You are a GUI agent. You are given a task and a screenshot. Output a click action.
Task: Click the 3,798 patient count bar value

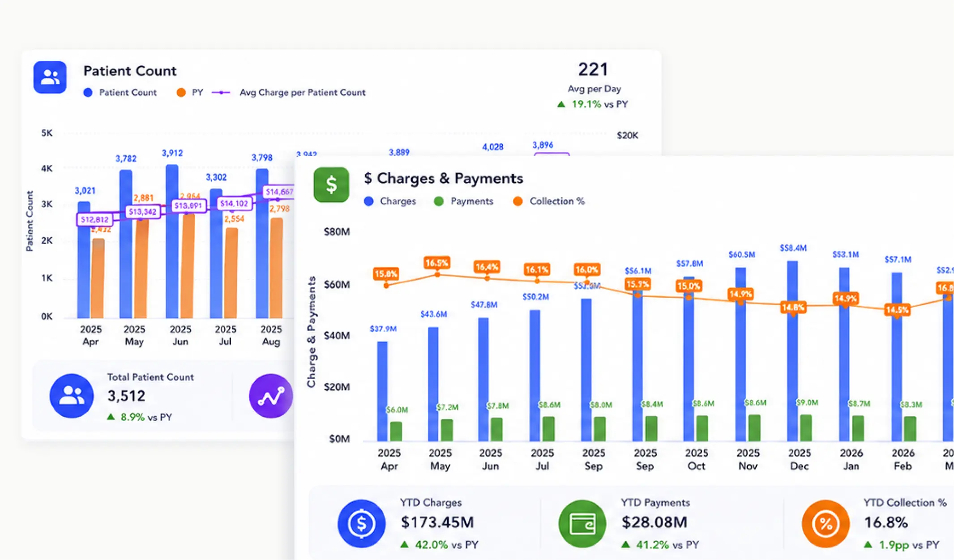click(x=262, y=158)
